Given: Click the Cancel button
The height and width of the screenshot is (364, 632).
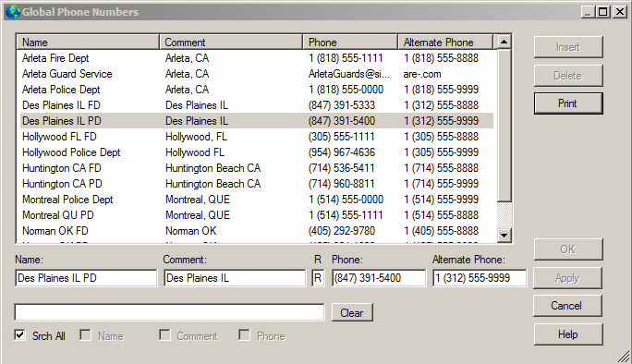Looking at the screenshot, I should click(x=567, y=306).
